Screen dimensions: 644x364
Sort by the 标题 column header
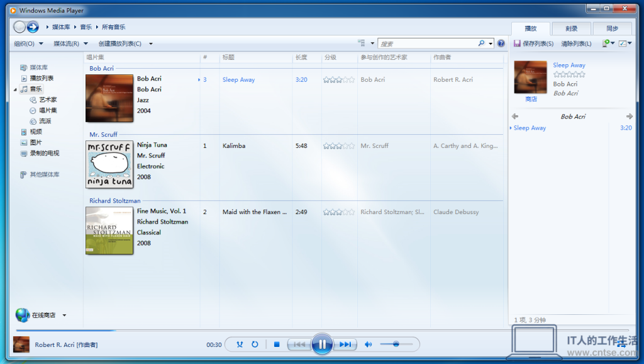pos(228,57)
